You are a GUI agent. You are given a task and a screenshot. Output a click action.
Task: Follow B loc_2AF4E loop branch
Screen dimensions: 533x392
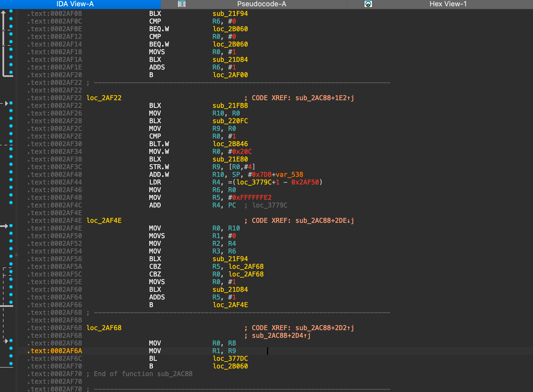[x=230, y=305]
